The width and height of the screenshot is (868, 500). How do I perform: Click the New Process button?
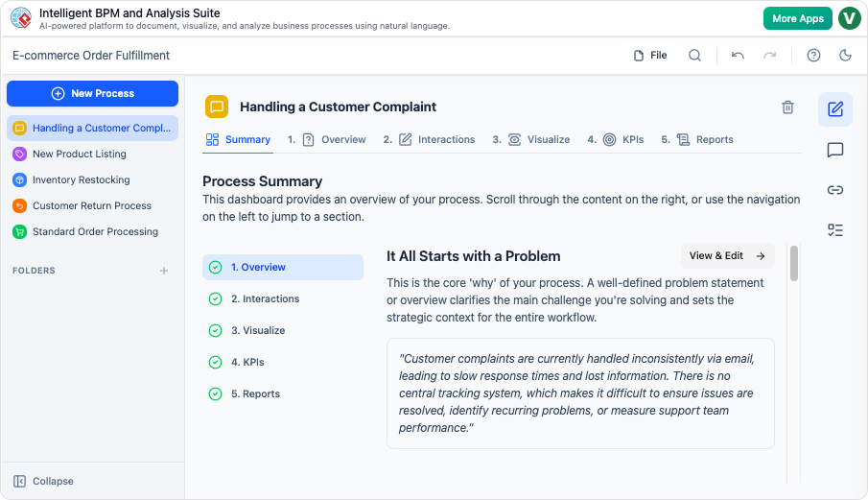[92, 93]
